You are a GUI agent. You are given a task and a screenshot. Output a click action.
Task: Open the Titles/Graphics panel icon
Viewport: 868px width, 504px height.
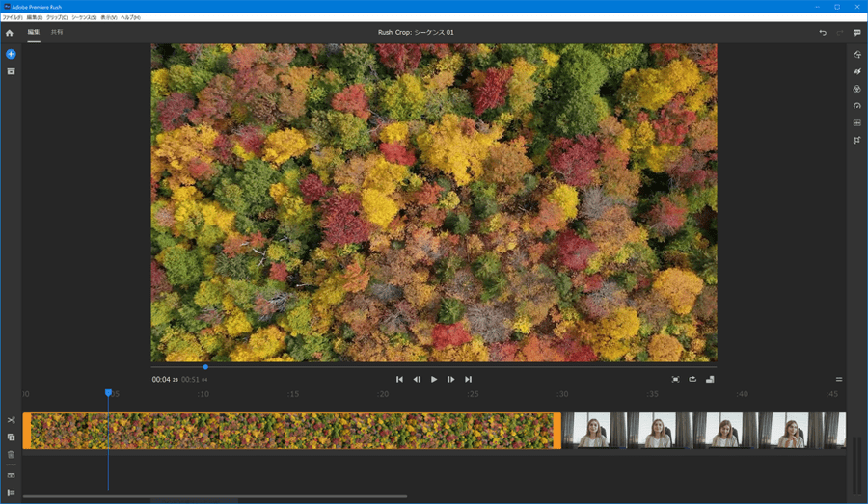[x=856, y=55]
